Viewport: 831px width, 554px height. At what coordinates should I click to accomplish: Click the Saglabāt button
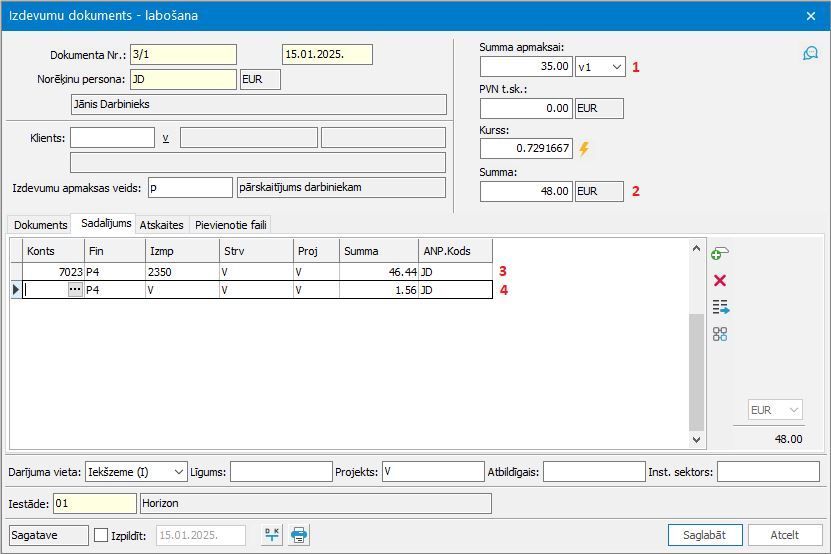point(705,535)
